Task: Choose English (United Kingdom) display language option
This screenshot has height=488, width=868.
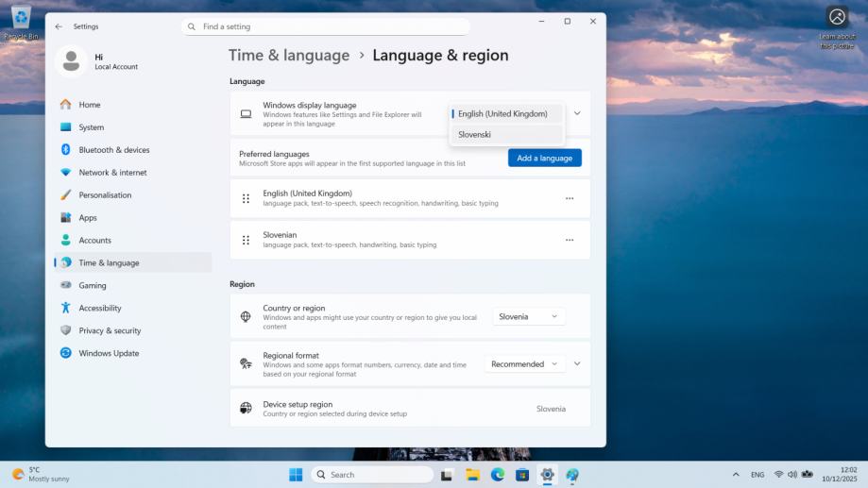Action: (506, 113)
